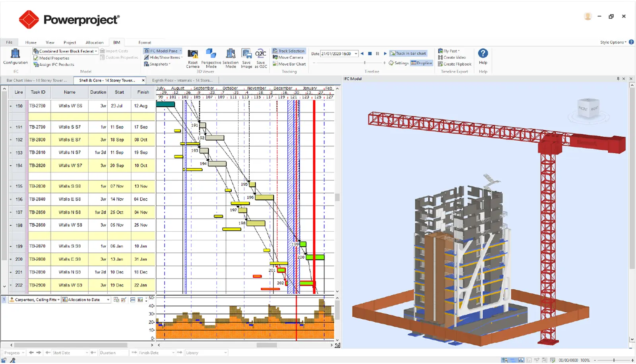This screenshot has width=636, height=364.
Task: Open Perspective Mode in the 3D Viewer
Action: 211,56
